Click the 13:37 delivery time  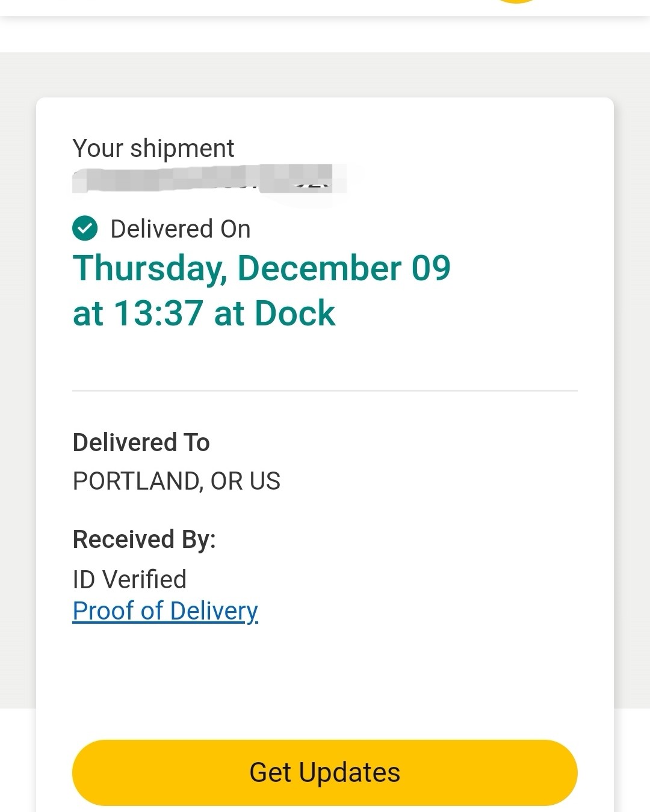point(158,313)
